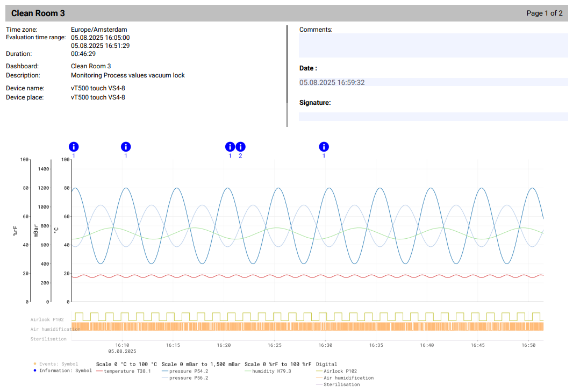This screenshot has width=573, height=392.
Task: Open the info marker above 16:30
Action: point(324,147)
